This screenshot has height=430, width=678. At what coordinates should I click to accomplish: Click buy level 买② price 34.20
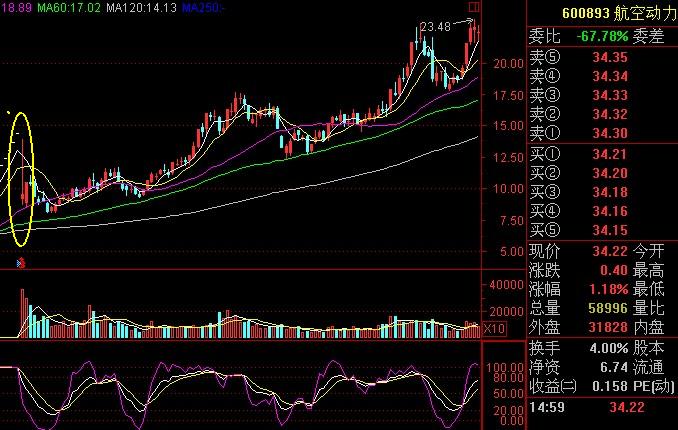coord(610,173)
